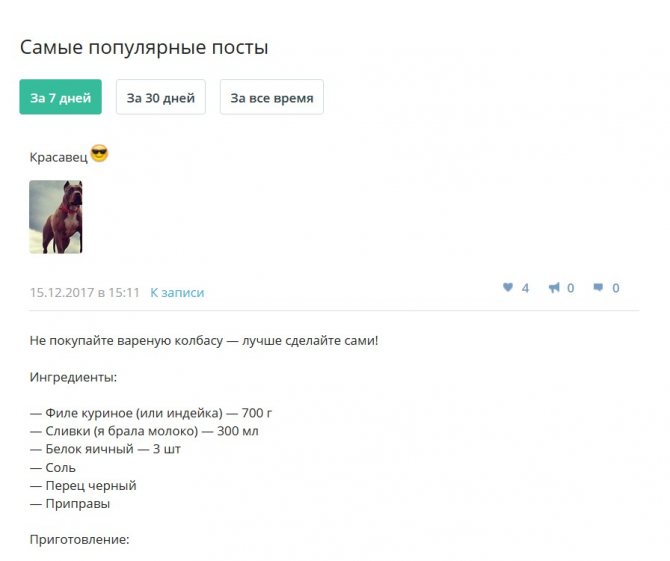Image resolution: width=670 pixels, height=561 pixels.
Task: Click the "Филе куриное" ingredient line
Action: coord(151,413)
